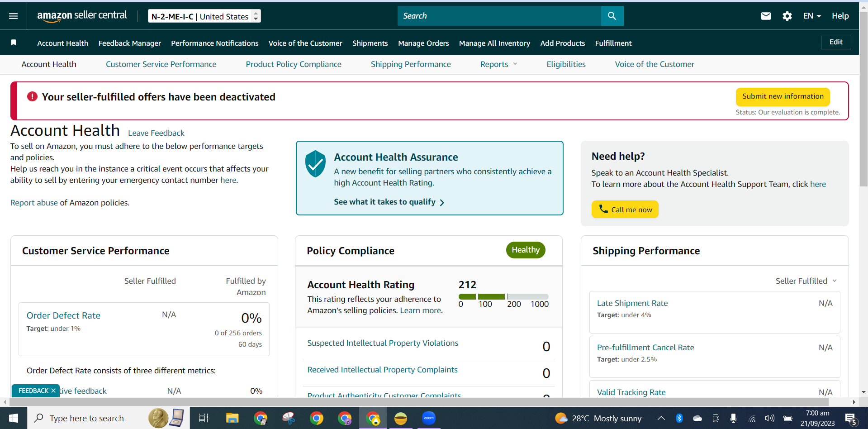This screenshot has height=429, width=868.
Task: Switch to Product Policy Compliance tab
Action: point(294,64)
